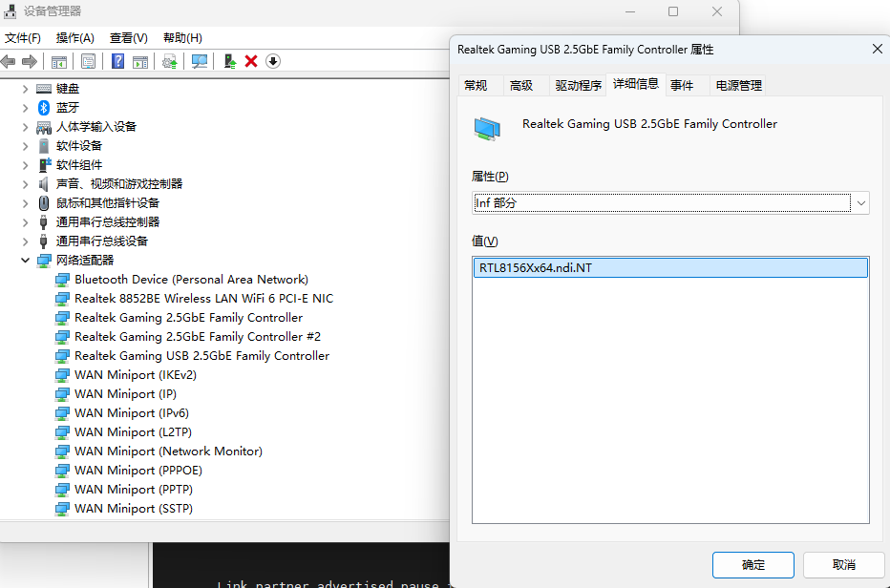Expand 声音、视频和游戏控制器 node
The height and width of the screenshot is (588, 890).
tap(25, 184)
